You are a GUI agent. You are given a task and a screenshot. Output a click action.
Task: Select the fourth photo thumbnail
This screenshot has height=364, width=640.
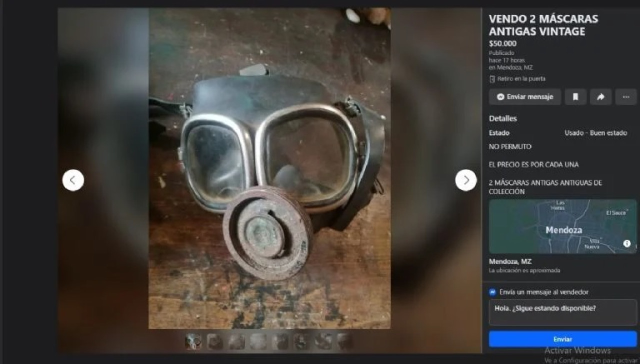point(258,341)
